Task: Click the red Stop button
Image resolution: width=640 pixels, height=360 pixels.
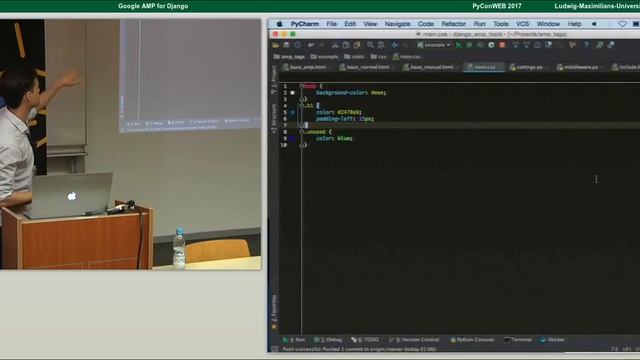Action: (x=502, y=45)
